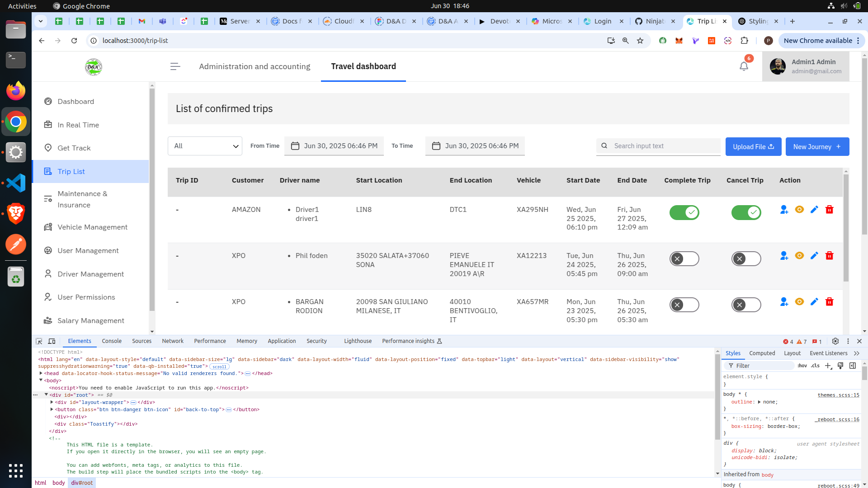Click the orange view icon in Phil foden row
This screenshot has width=868, height=488.
click(x=799, y=256)
